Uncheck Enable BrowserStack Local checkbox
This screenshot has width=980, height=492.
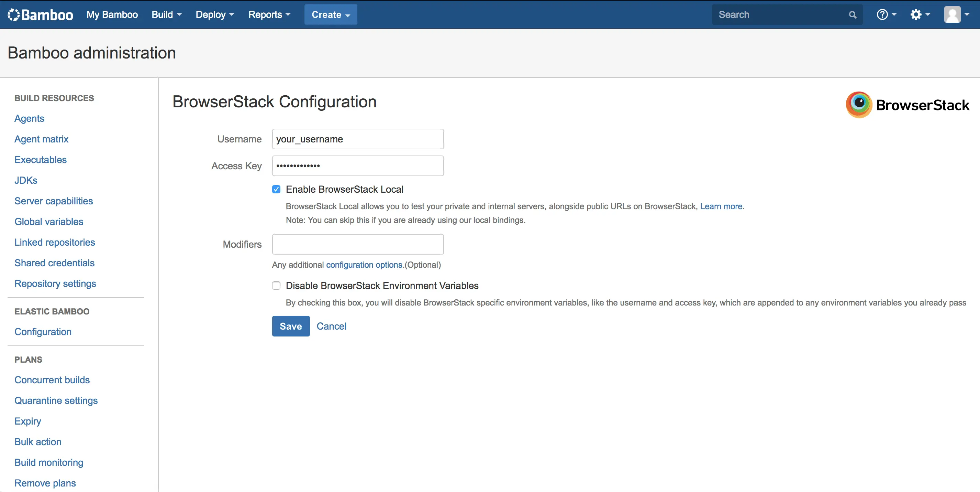(276, 189)
